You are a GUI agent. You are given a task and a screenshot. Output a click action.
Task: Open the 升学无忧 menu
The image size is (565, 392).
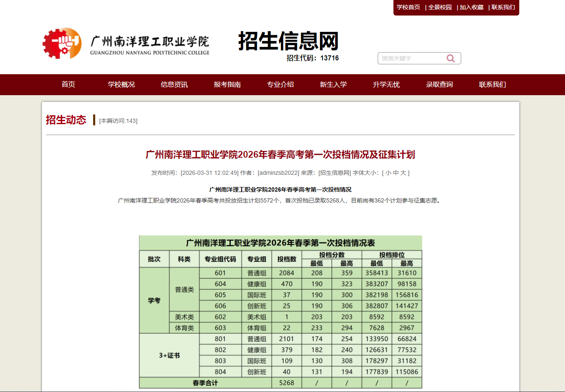(x=386, y=84)
